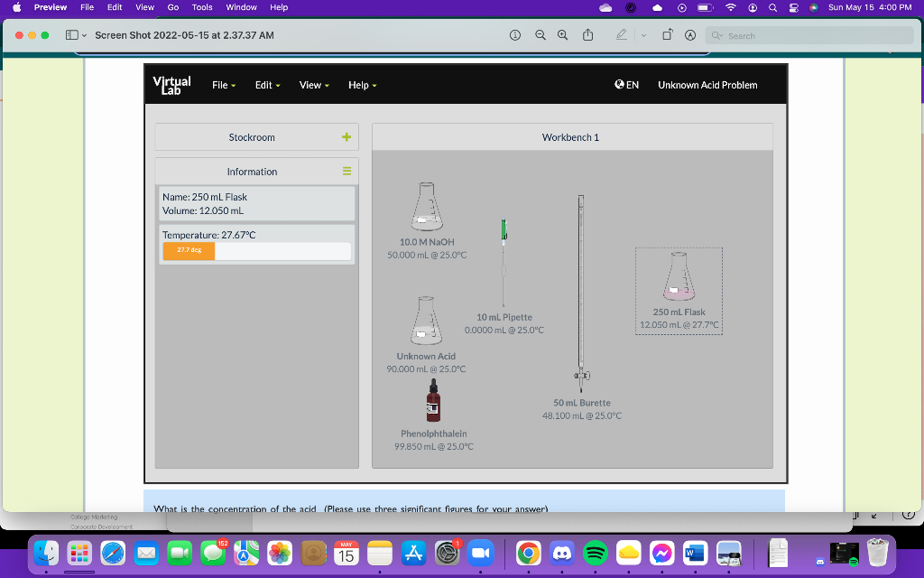
Task: Select the pink 250 mL Flask
Action: tap(679, 276)
